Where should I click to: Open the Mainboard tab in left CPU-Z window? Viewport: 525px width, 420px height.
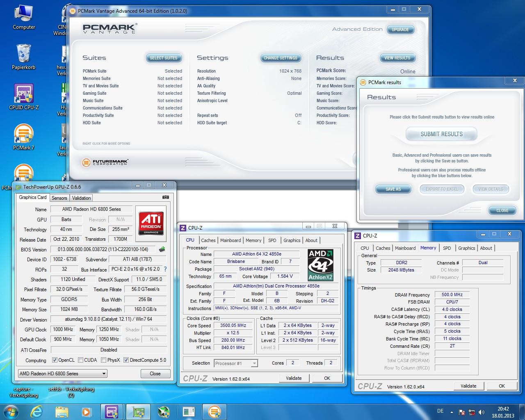(231, 240)
